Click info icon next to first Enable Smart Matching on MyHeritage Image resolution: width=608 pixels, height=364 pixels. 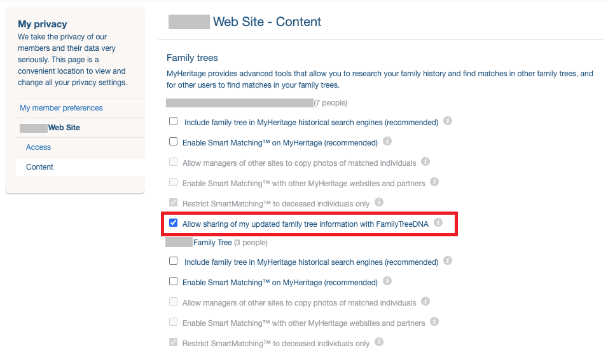(x=387, y=141)
